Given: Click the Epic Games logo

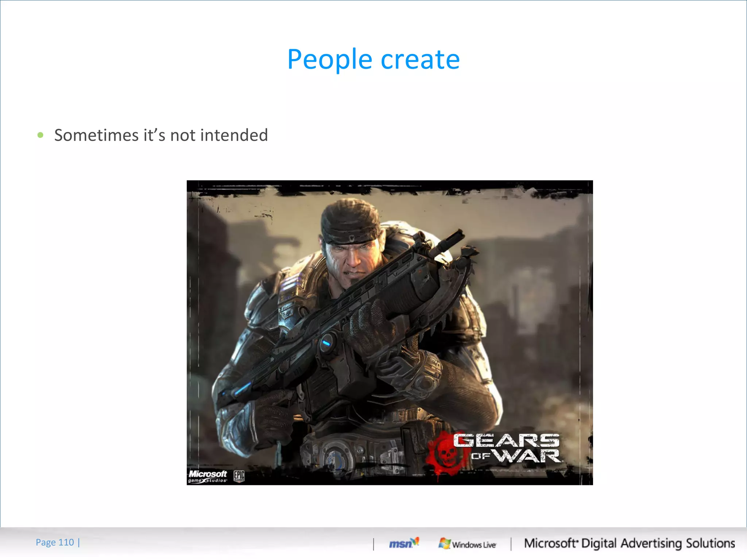Looking at the screenshot, I should 239,476.
